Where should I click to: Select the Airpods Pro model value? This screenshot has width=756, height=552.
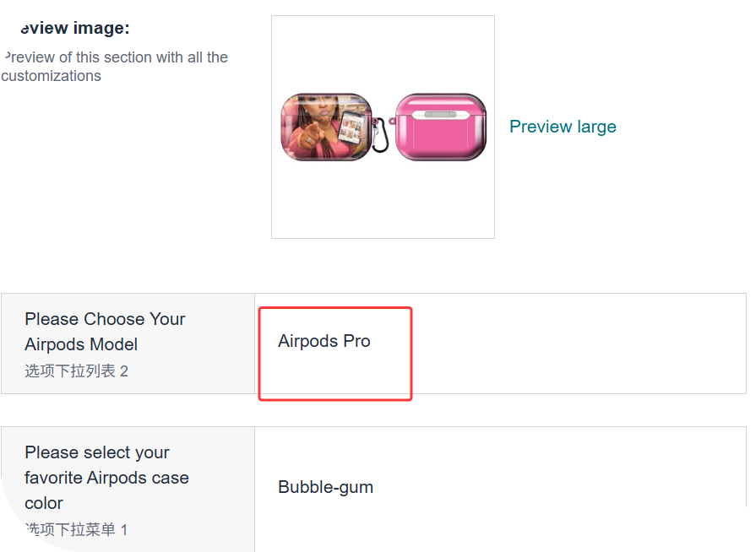pyautogui.click(x=324, y=342)
